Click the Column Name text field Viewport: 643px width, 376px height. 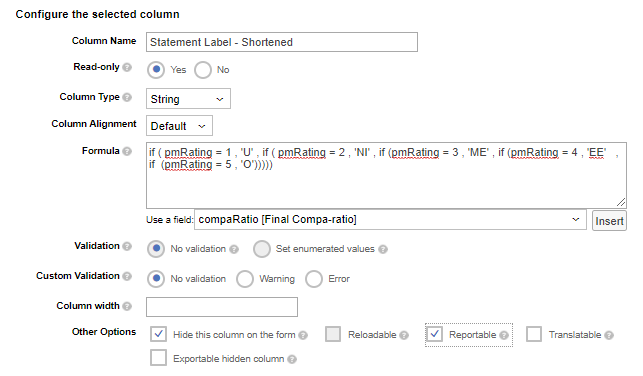(x=282, y=42)
